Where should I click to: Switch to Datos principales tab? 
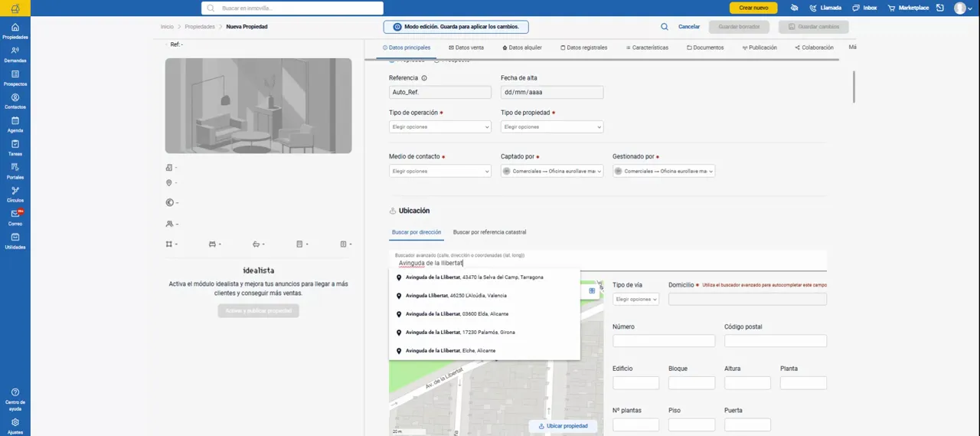407,48
